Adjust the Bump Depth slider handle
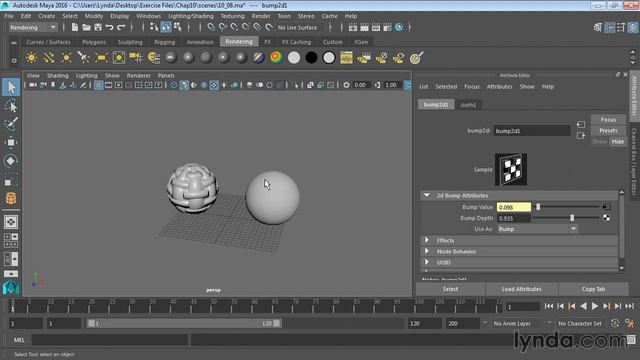 click(x=572, y=218)
